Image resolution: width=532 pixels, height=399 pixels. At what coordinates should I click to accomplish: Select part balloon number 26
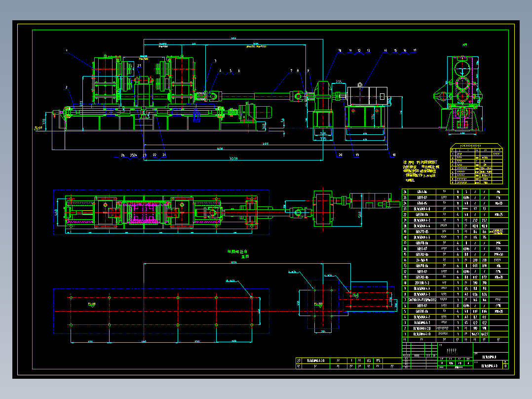click(123, 155)
